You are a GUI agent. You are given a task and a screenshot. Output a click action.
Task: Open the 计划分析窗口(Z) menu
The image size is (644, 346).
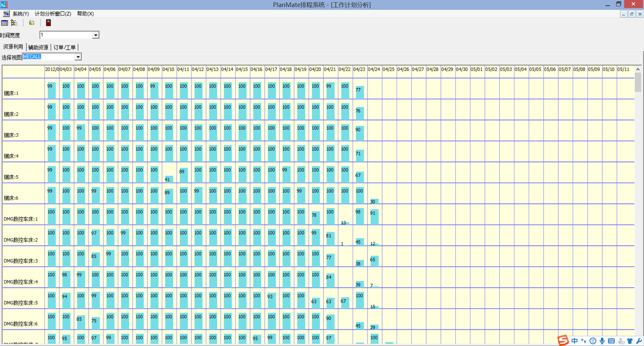pos(53,14)
